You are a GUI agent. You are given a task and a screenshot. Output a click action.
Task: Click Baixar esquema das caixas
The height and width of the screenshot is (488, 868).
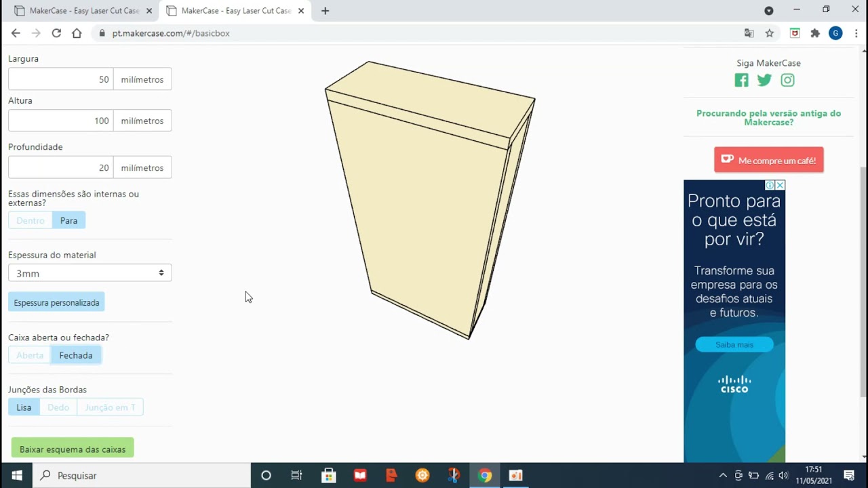(x=73, y=449)
